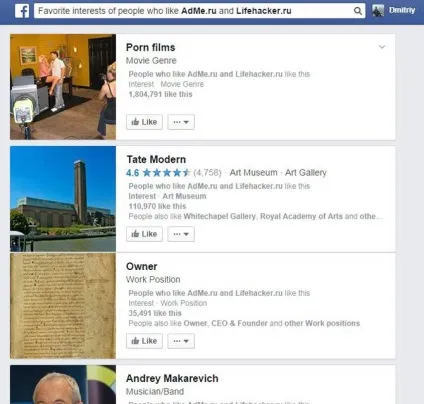Click the Art Museum category link
Viewport: 424px width, 404px height.
[x=253, y=173]
